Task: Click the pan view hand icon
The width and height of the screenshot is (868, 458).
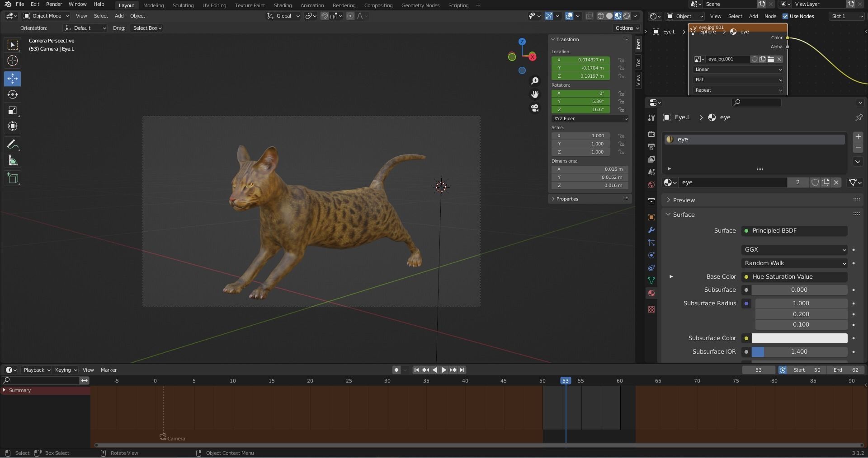Action: pyautogui.click(x=535, y=94)
